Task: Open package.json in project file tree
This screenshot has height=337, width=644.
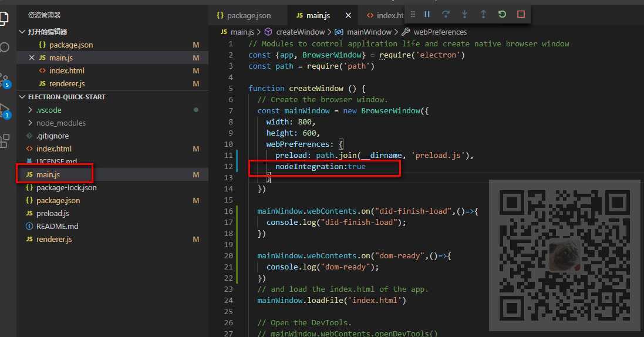Action: pyautogui.click(x=58, y=201)
